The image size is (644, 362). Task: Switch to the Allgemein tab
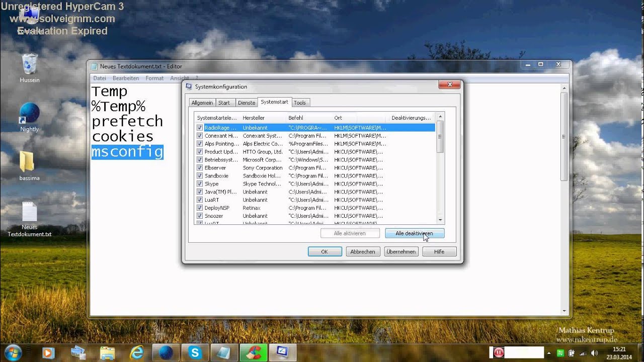[x=202, y=103]
